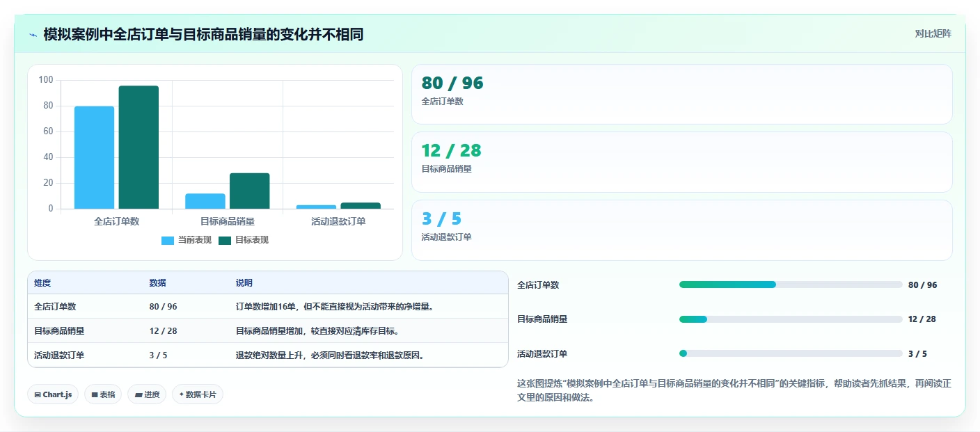The image size is (980, 432).
Task: Click table cell showing 12 / 28
Action: 163,331
